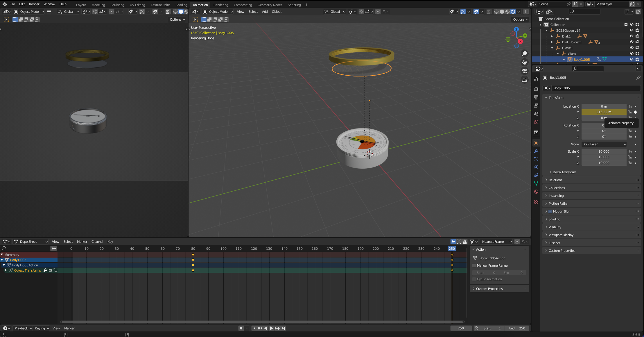Open the Add menu in the viewport header
This screenshot has height=337, width=644.
point(265,12)
